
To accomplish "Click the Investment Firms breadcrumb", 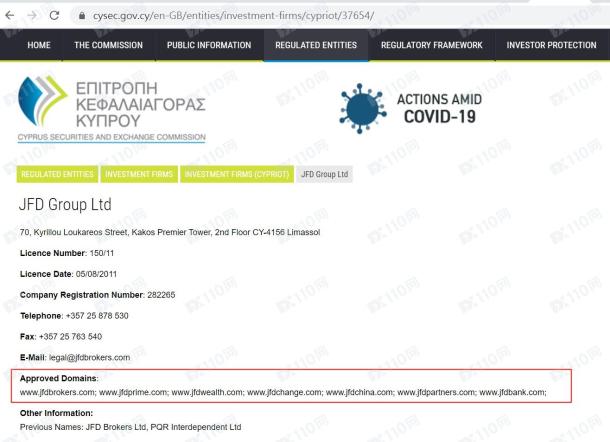I will coord(139,174).
